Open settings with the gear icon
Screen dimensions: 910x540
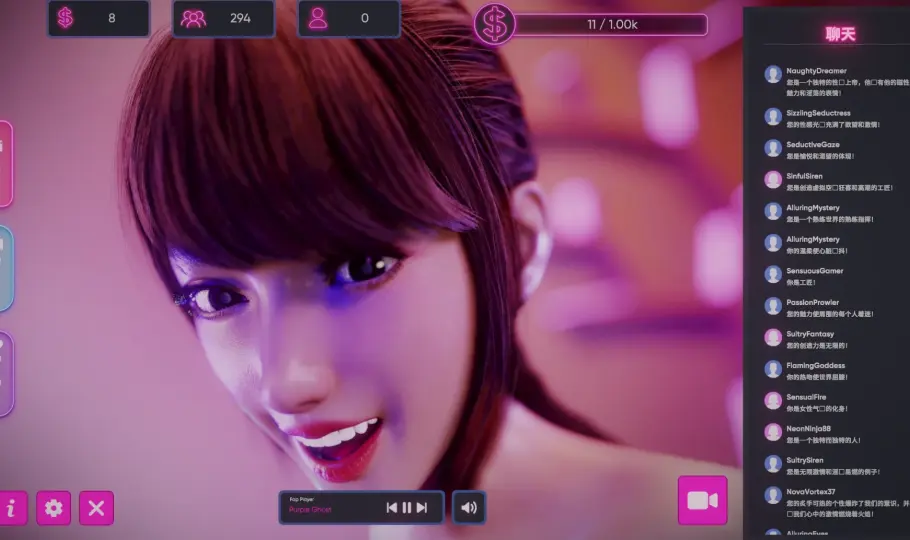(x=54, y=508)
